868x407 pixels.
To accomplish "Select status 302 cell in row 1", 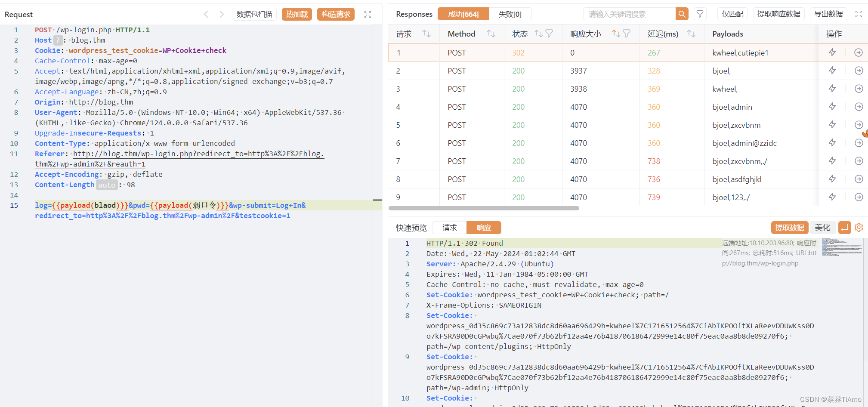I will click(533, 52).
